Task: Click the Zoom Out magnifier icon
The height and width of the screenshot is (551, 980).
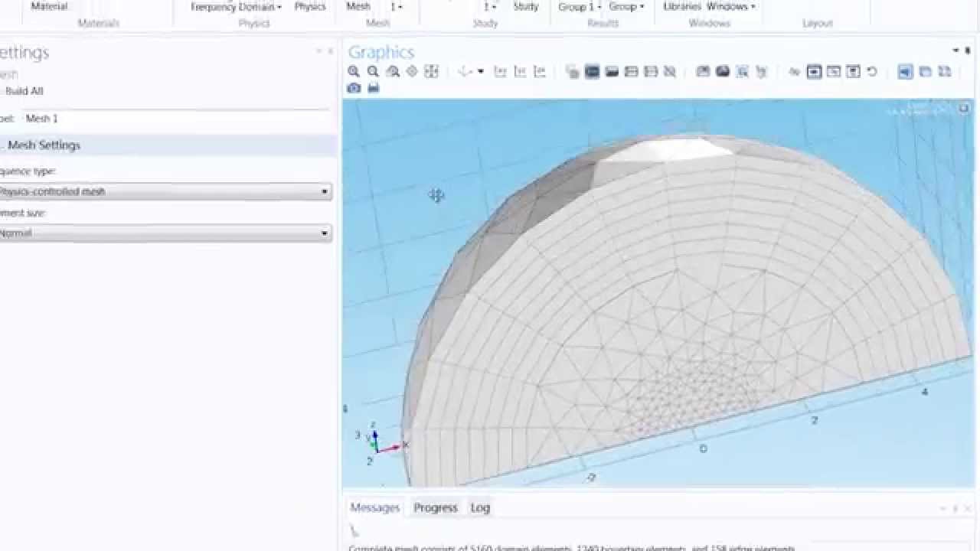Action: 373,71
